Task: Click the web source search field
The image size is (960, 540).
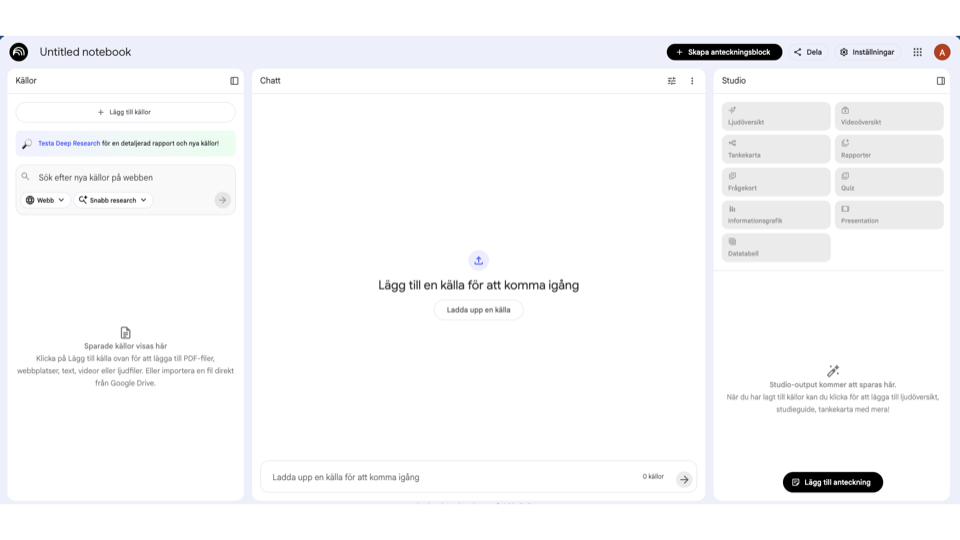Action: 125,177
